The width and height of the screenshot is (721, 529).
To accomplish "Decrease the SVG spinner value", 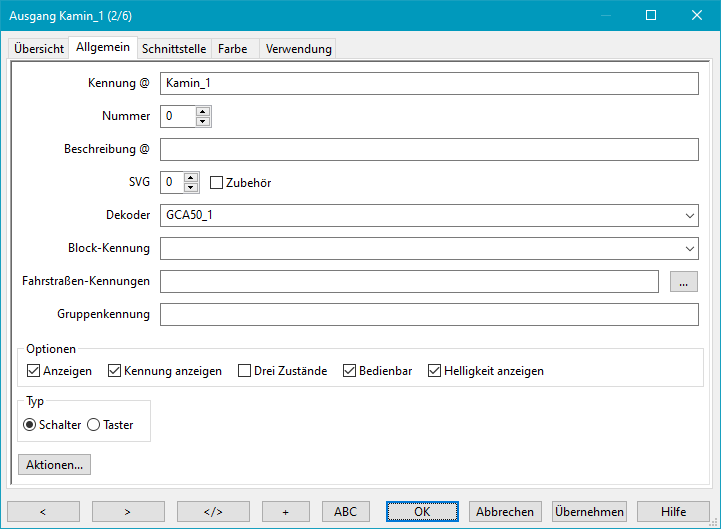I will coord(192,188).
